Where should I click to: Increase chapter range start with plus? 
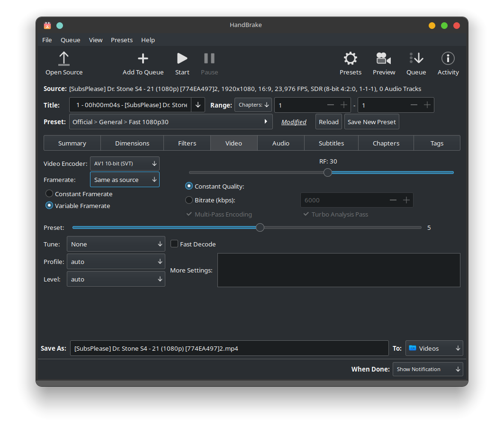343,105
